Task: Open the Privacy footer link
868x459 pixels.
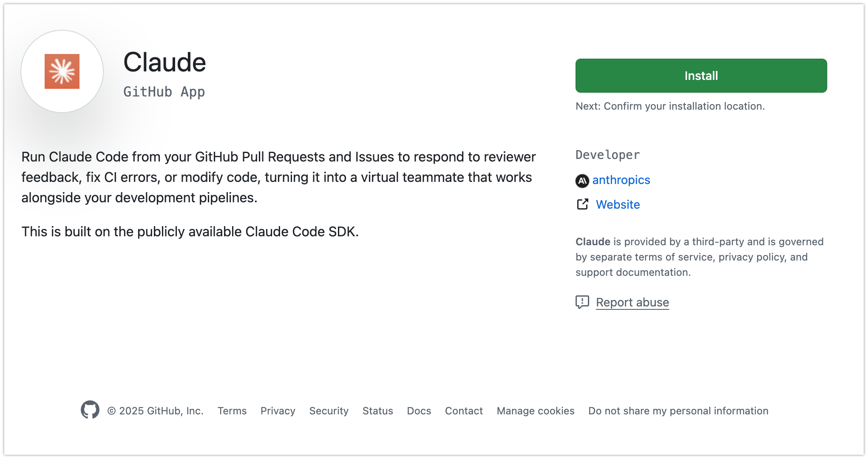Action: [278, 411]
